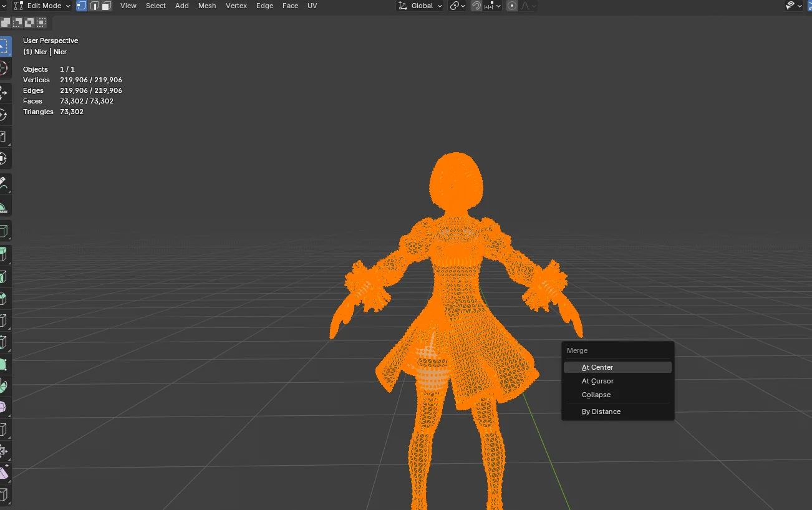Open the pivot point dropdown
The width and height of the screenshot is (812, 510).
pyautogui.click(x=457, y=6)
